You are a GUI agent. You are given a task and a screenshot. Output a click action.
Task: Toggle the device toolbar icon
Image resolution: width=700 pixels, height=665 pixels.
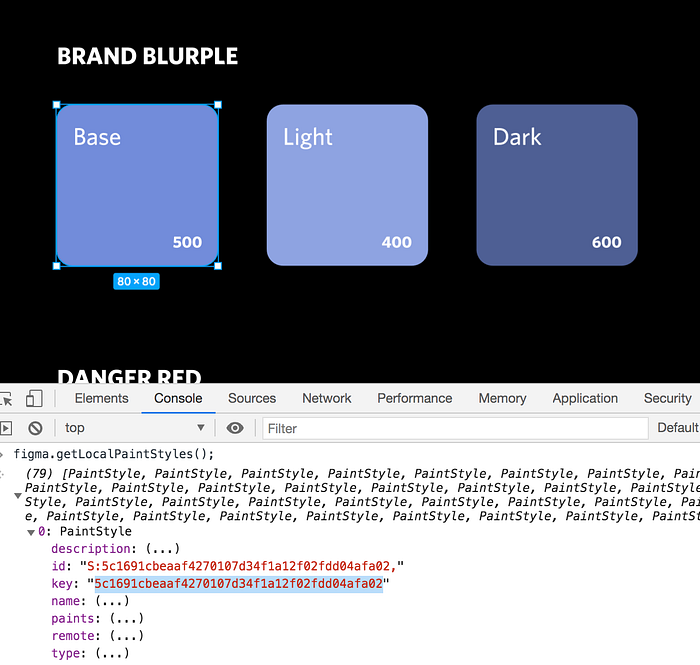(x=34, y=399)
